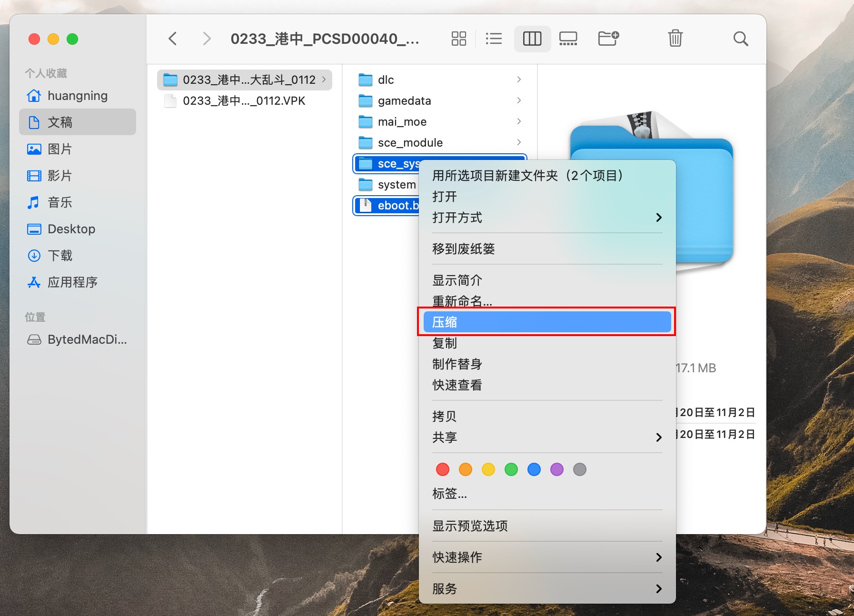854x616 pixels.
Task: Select the 0233_港中..._0112.VPK file
Action: [x=244, y=101]
